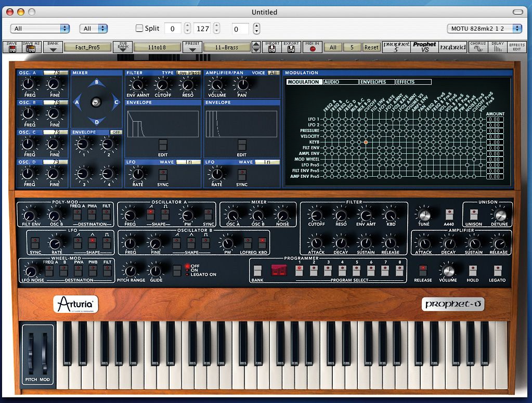Image resolution: width=532 pixels, height=403 pixels.
Task: Open the first All dropdown
Action: (40, 29)
